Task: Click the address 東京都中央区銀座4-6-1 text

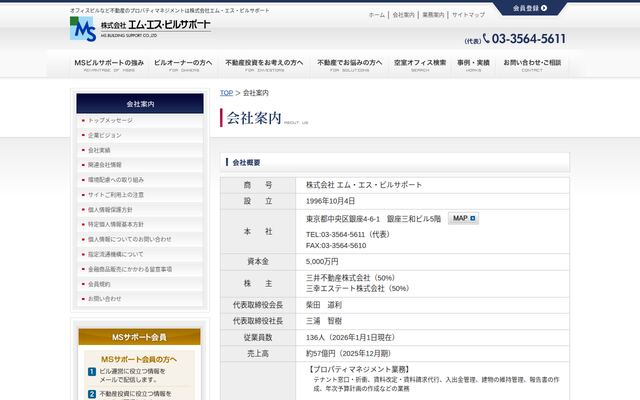Action: (343, 219)
